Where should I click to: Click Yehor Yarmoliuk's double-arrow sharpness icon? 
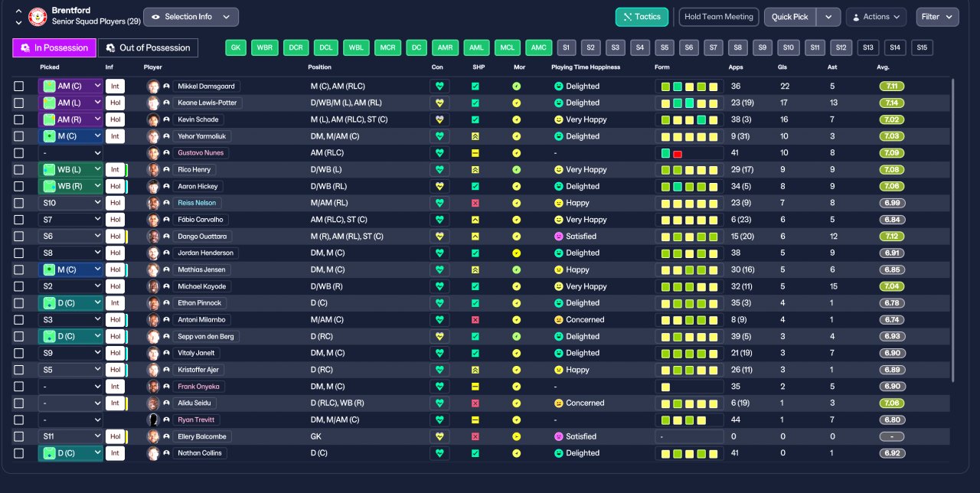point(475,136)
